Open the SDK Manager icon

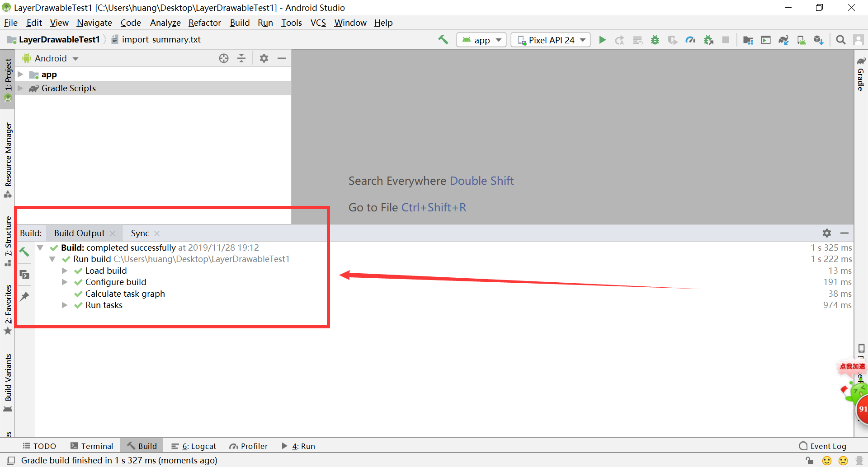[818, 40]
